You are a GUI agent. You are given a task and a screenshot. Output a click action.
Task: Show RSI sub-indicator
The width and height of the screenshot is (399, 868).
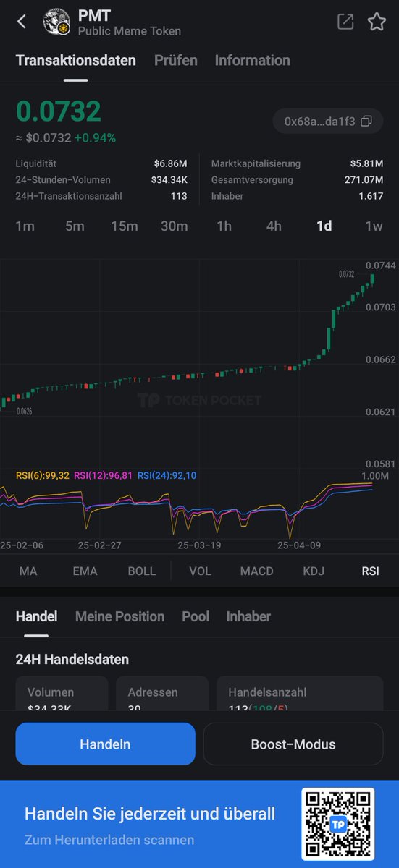tap(370, 571)
